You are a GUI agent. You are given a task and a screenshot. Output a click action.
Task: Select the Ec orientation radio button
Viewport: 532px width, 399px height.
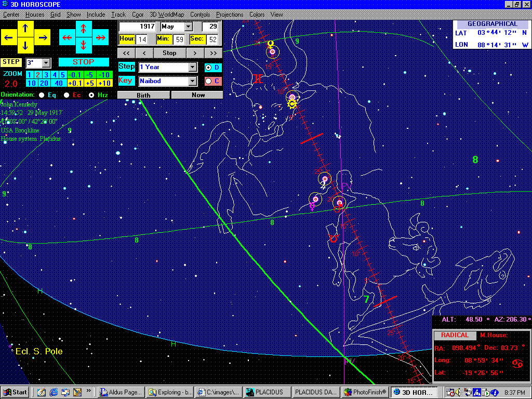click(x=66, y=95)
